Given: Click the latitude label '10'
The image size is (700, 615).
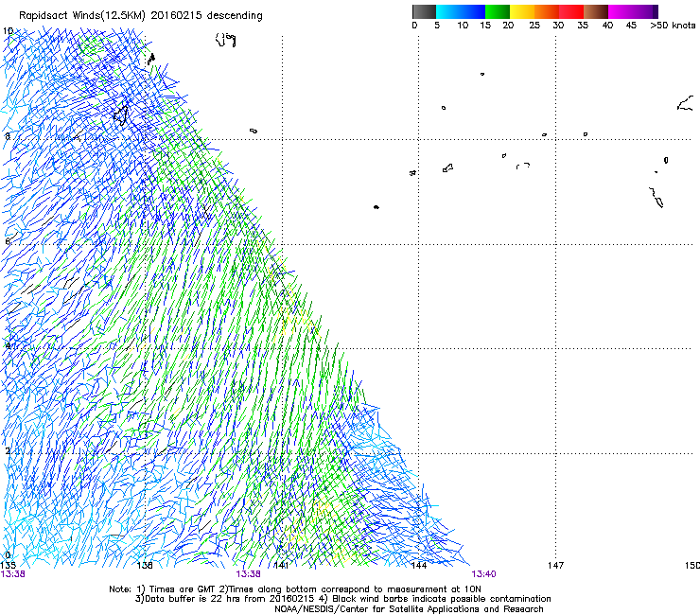Looking at the screenshot, I should pos(8,31).
